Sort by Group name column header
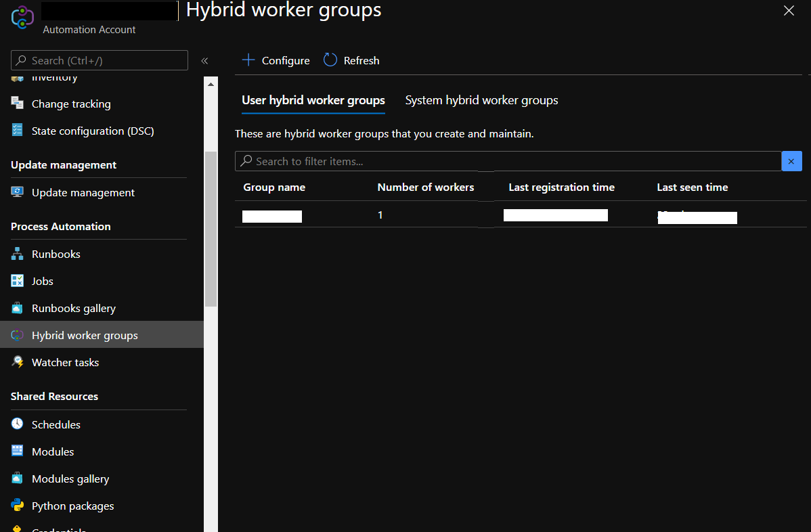The image size is (811, 532). pos(274,187)
